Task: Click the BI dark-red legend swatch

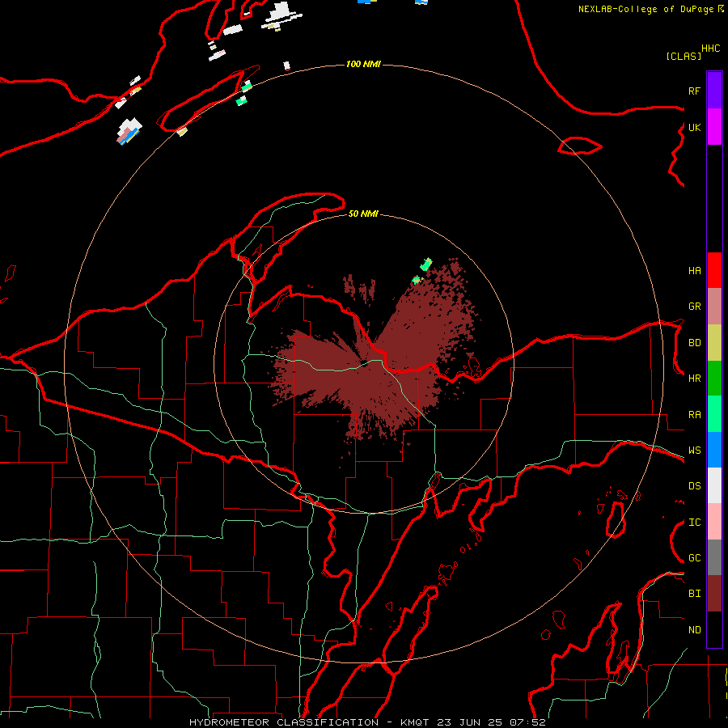Action: (x=714, y=594)
